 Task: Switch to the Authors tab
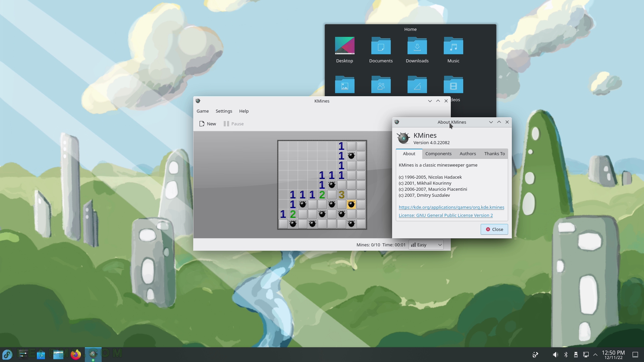(x=468, y=154)
